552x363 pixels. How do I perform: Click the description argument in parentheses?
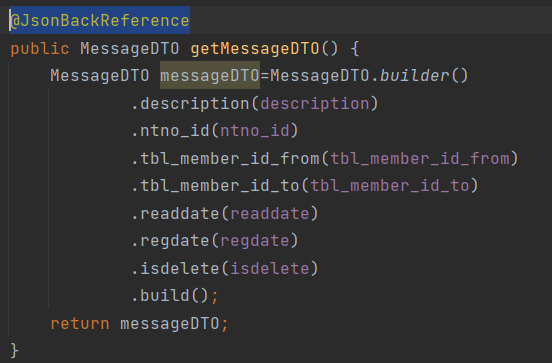pyautogui.click(x=315, y=104)
